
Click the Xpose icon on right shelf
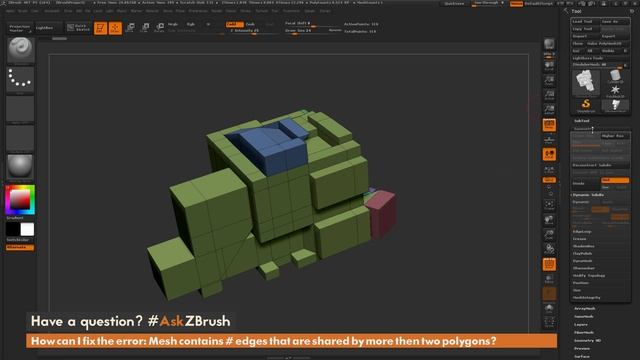pos(549,322)
